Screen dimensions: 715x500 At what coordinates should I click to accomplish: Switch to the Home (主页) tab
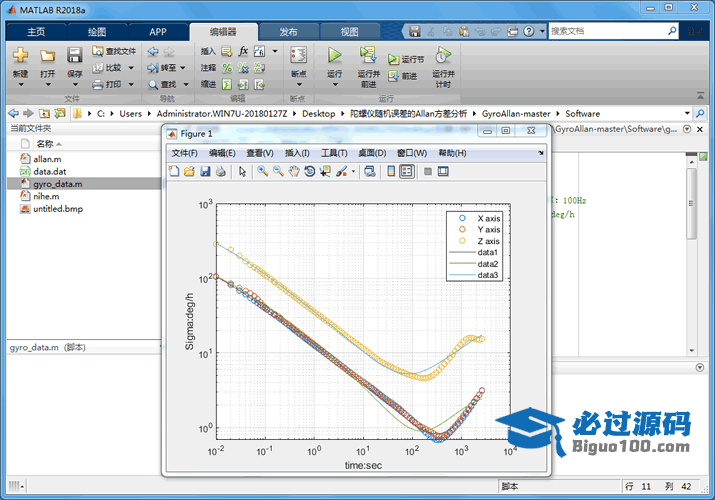36,31
